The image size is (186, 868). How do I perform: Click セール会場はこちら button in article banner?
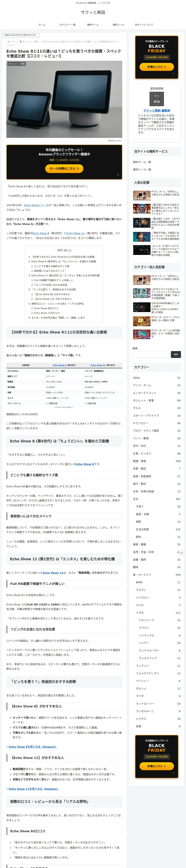pos(64,169)
